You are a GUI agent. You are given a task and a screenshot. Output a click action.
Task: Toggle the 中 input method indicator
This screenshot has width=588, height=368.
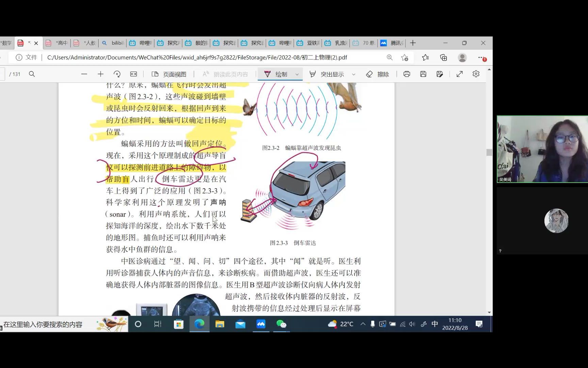pyautogui.click(x=435, y=324)
